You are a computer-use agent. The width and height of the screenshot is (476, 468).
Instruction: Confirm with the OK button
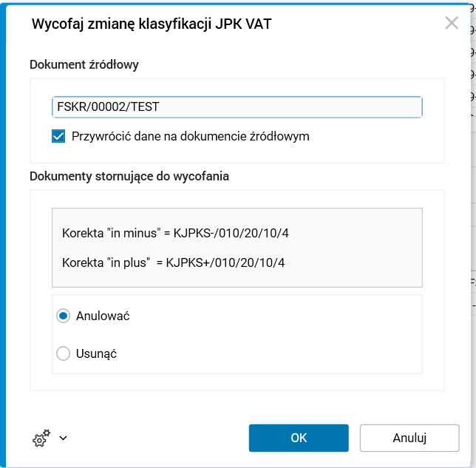tap(299, 438)
